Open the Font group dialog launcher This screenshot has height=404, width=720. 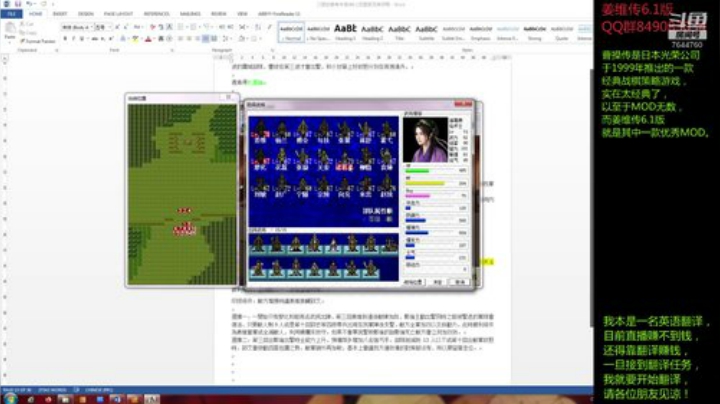[x=172, y=50]
